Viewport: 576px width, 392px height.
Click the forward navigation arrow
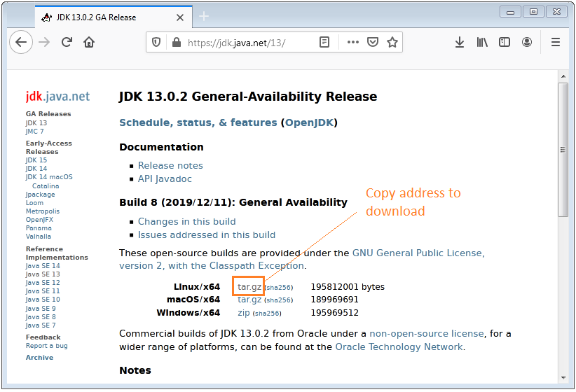pos(44,42)
